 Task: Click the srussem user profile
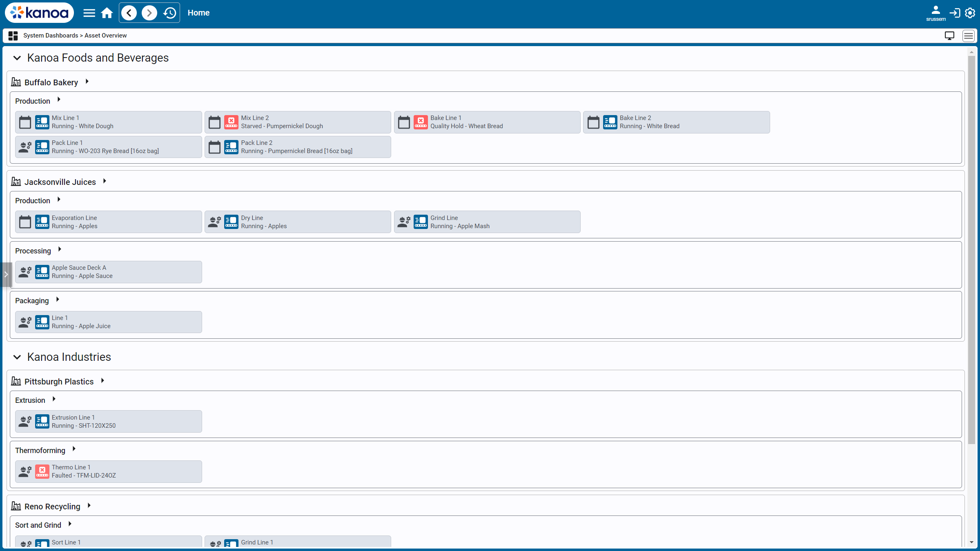coord(936,13)
